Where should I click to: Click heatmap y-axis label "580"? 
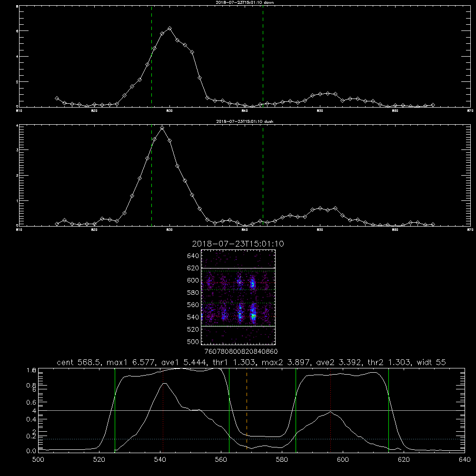coord(193,292)
